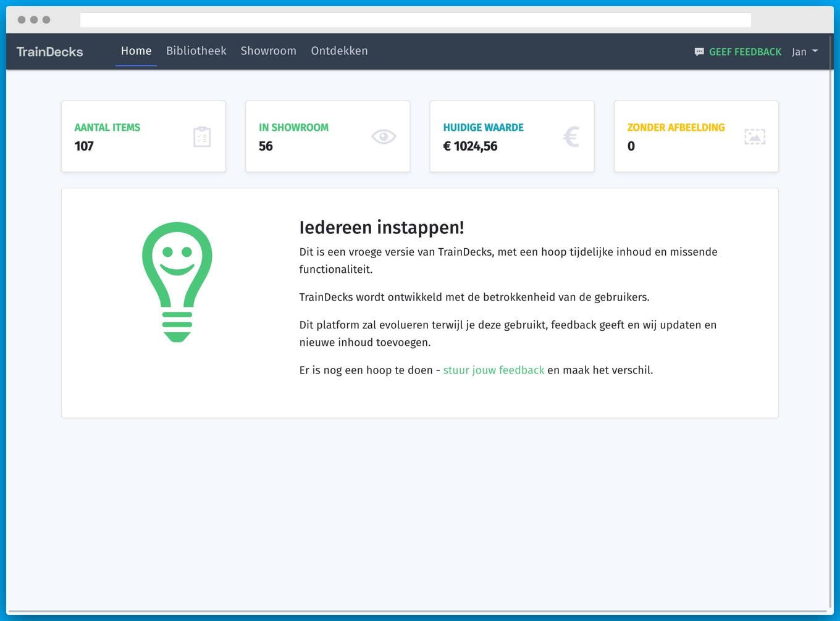Click the Zonder Afbeelding card title
This screenshot has height=621, width=840.
[676, 127]
